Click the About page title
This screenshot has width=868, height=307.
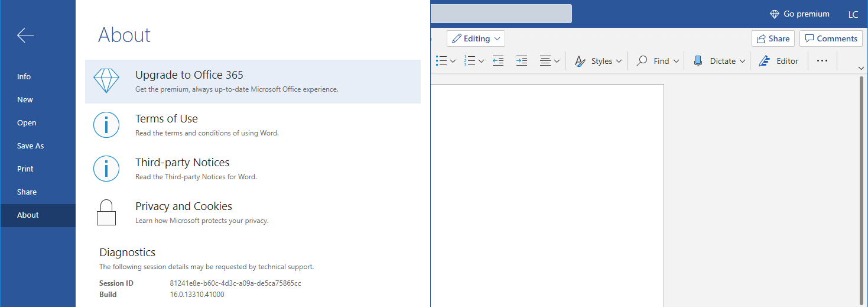click(x=124, y=35)
